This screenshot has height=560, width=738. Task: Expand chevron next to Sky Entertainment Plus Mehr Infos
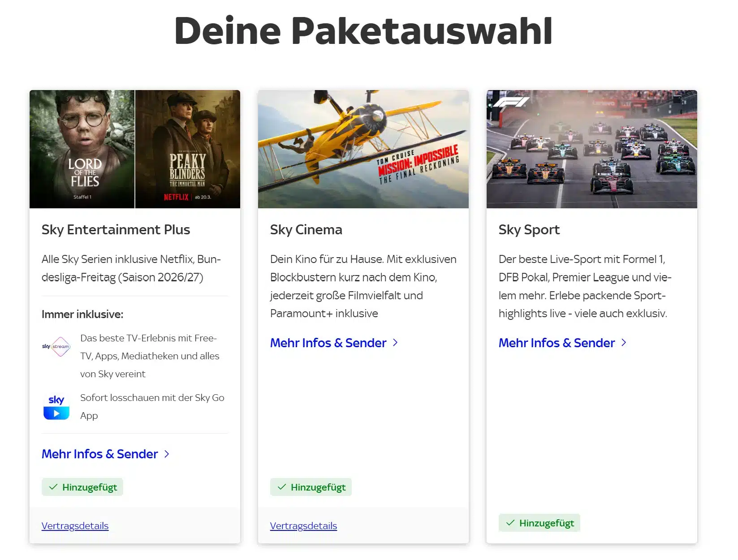pos(167,454)
